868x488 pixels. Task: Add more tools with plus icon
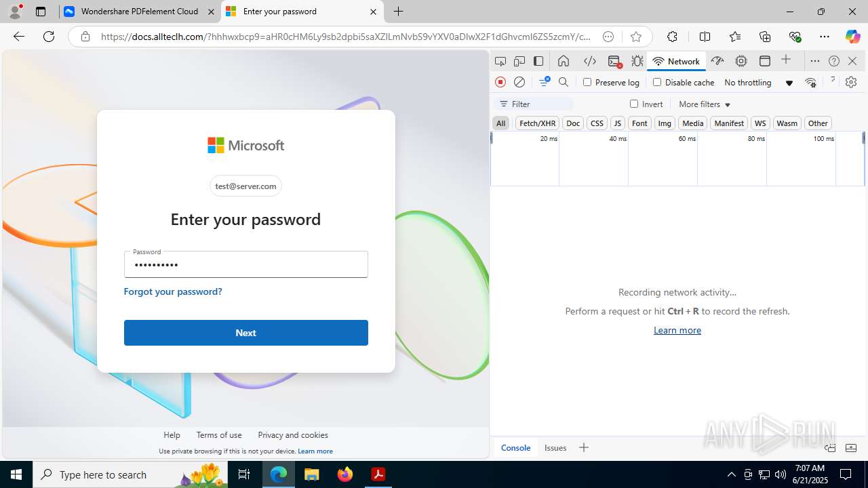point(786,60)
